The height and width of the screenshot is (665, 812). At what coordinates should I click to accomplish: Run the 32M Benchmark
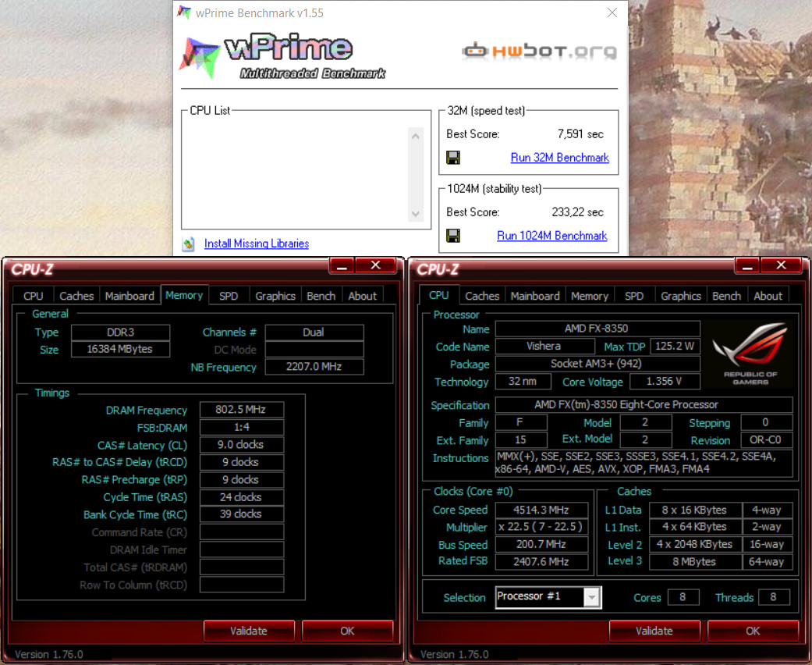(x=559, y=158)
